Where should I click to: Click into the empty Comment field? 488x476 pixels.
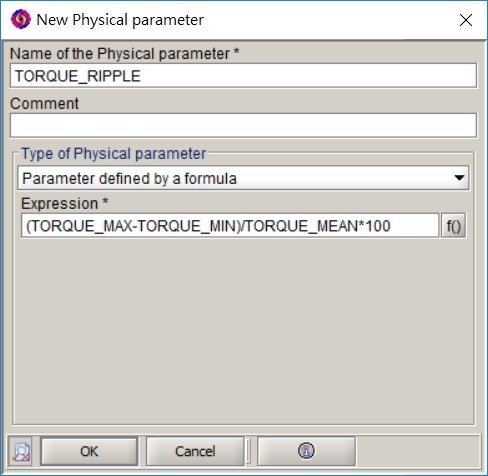(x=243, y=125)
